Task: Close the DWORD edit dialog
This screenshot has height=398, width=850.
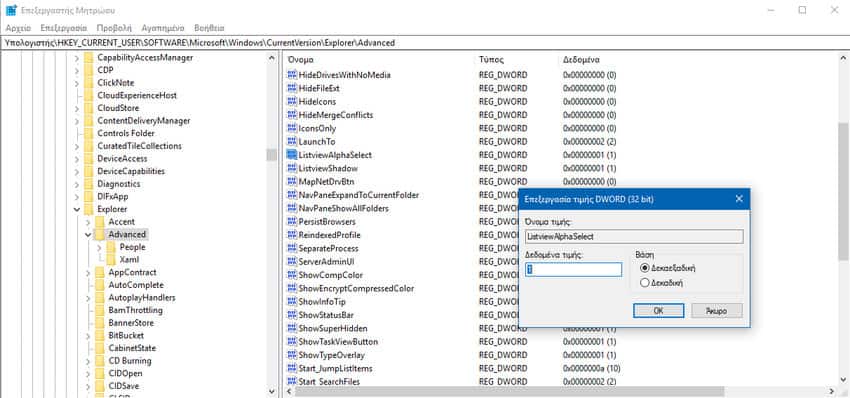Action: 738,199
